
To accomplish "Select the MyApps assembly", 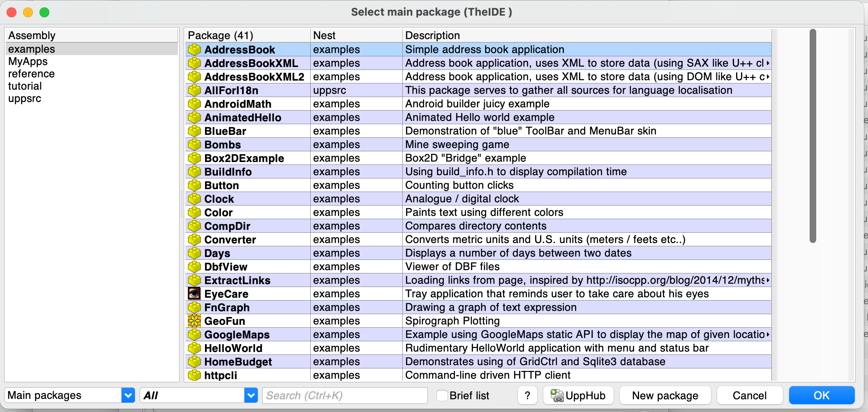I will (28, 62).
